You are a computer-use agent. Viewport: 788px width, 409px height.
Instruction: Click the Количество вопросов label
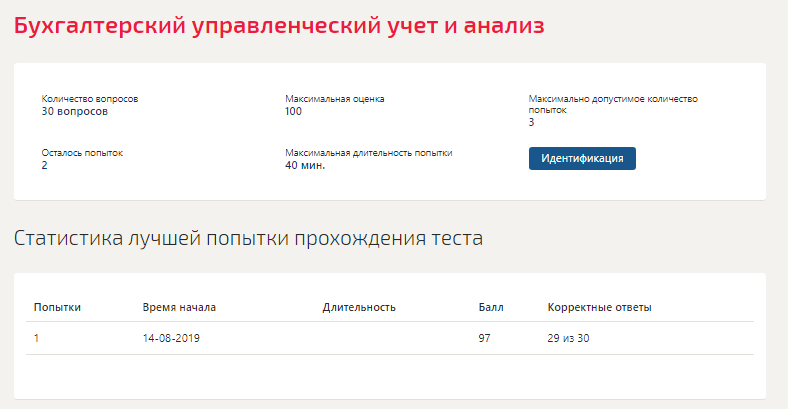89,99
